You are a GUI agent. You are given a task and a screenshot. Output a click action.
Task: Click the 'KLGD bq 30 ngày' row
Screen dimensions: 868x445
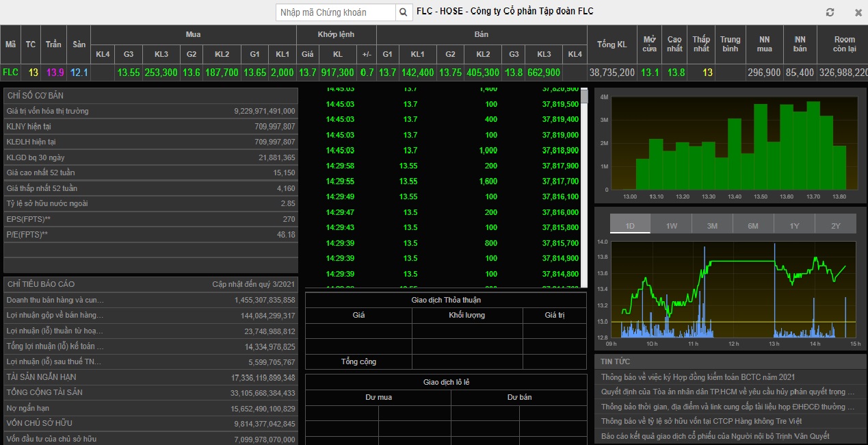point(151,157)
